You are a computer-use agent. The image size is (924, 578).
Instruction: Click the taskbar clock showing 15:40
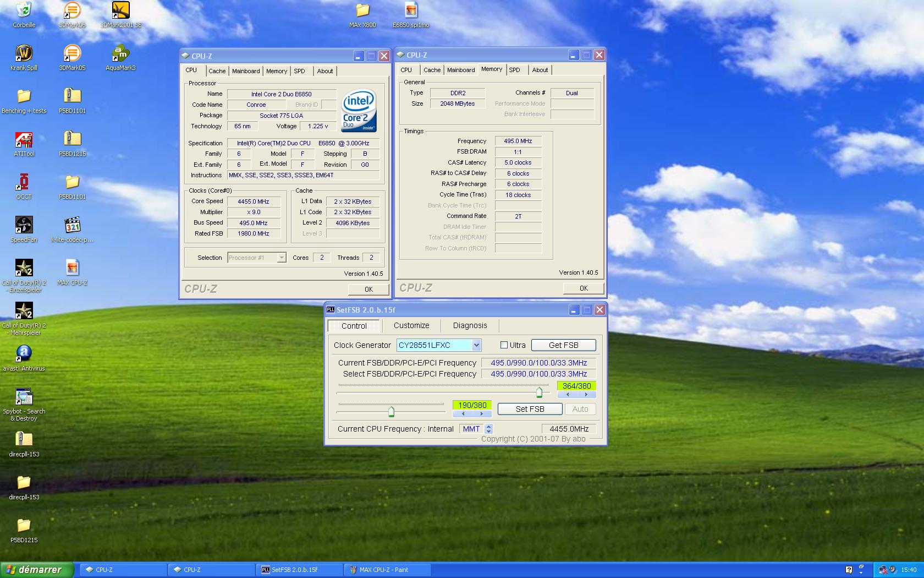[909, 570]
